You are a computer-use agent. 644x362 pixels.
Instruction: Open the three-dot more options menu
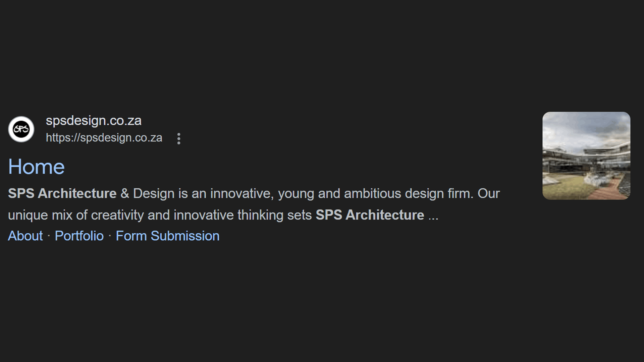point(179,138)
